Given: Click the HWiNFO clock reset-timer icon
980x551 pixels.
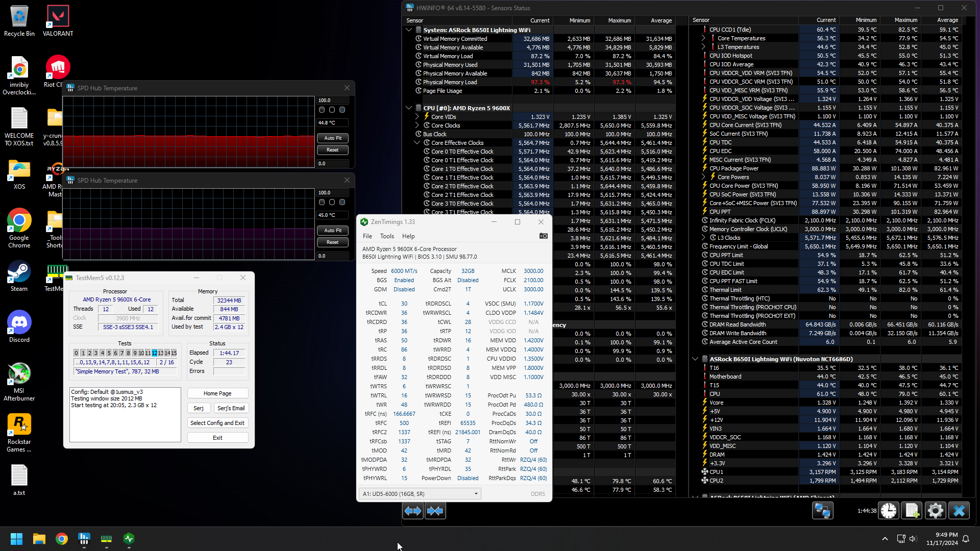Looking at the screenshot, I should [x=889, y=511].
